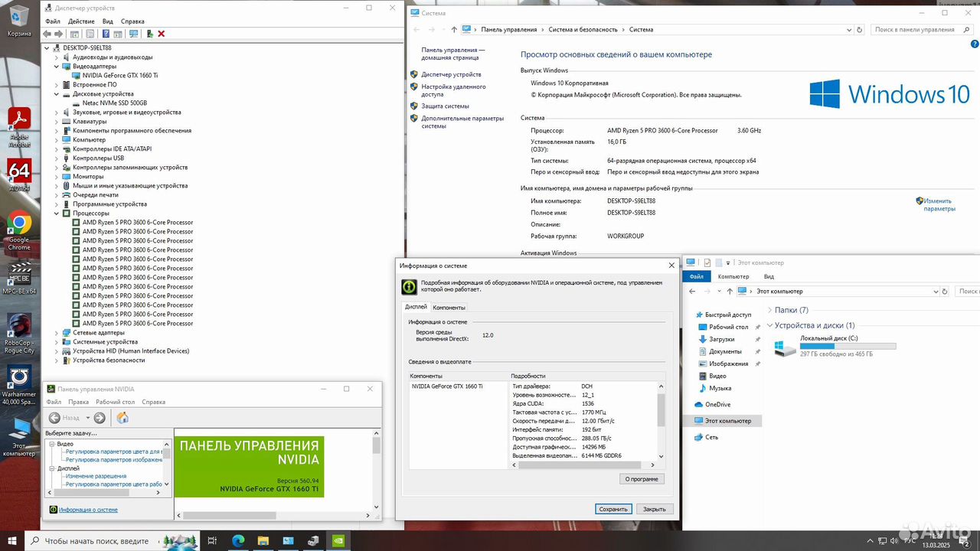Click the home icon in NVIDIA Control Panel toolbar
The width and height of the screenshot is (980, 551).
click(x=122, y=418)
